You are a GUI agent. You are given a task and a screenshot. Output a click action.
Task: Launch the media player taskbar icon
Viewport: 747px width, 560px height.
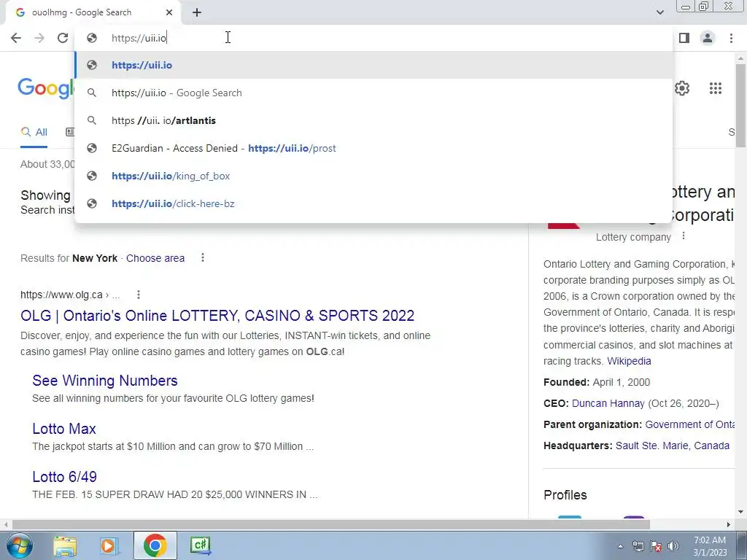(109, 545)
